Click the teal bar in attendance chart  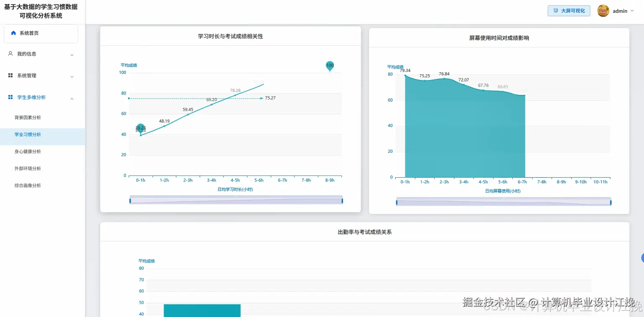(202, 310)
